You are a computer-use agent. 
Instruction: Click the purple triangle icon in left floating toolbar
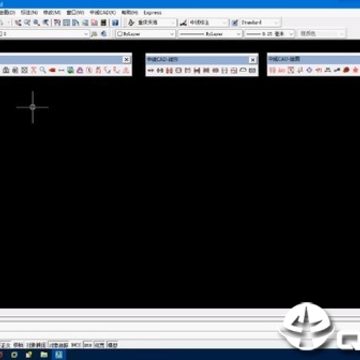pyautogui.click(x=80, y=70)
